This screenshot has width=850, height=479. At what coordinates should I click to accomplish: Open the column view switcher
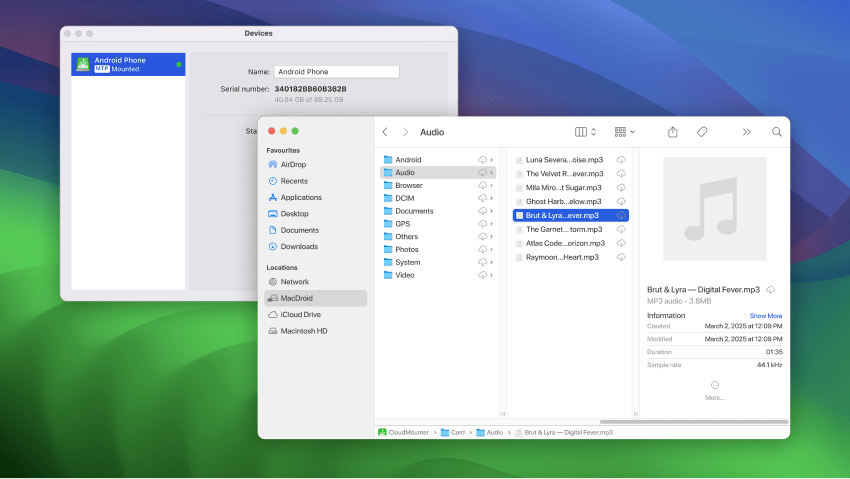point(585,132)
